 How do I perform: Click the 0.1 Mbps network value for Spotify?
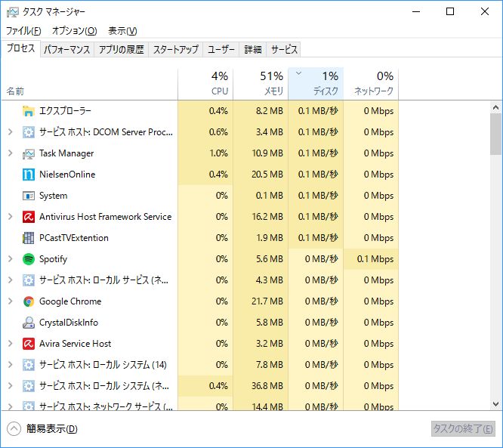tap(375, 259)
